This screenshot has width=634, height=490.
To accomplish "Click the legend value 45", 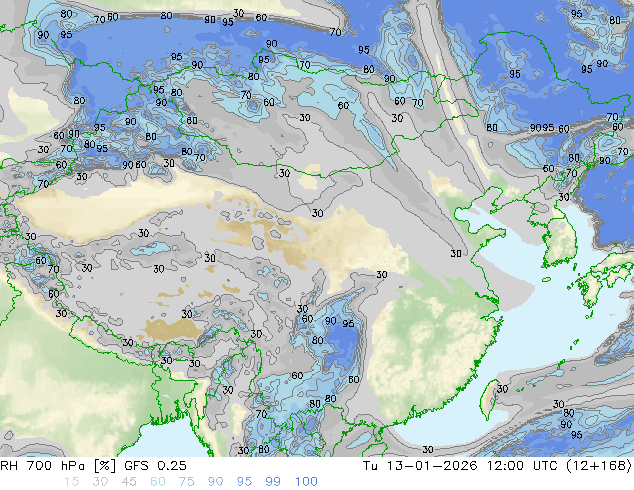I will (x=129, y=482).
